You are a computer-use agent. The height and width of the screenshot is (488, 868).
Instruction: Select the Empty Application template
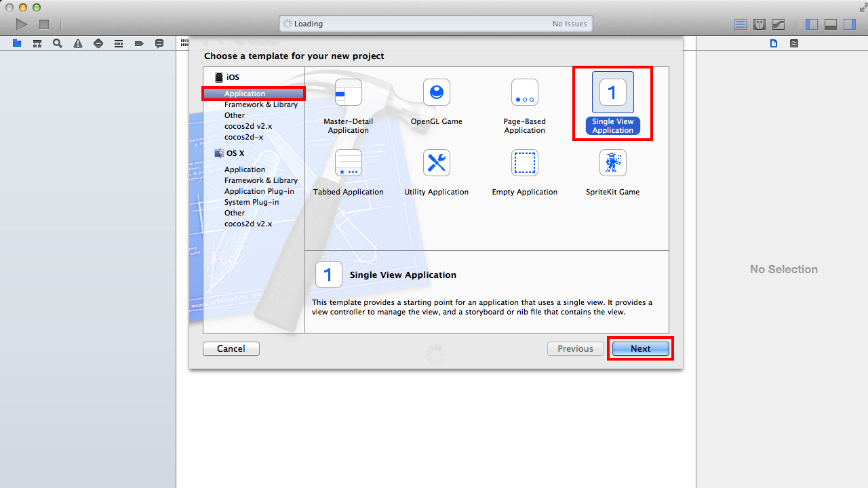click(x=525, y=173)
